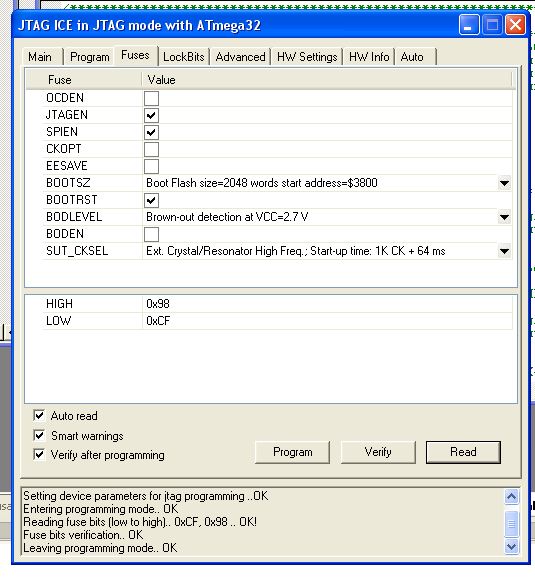Click the 'Setting device parameters' log line
This screenshot has height=578, width=535.
coord(146,496)
